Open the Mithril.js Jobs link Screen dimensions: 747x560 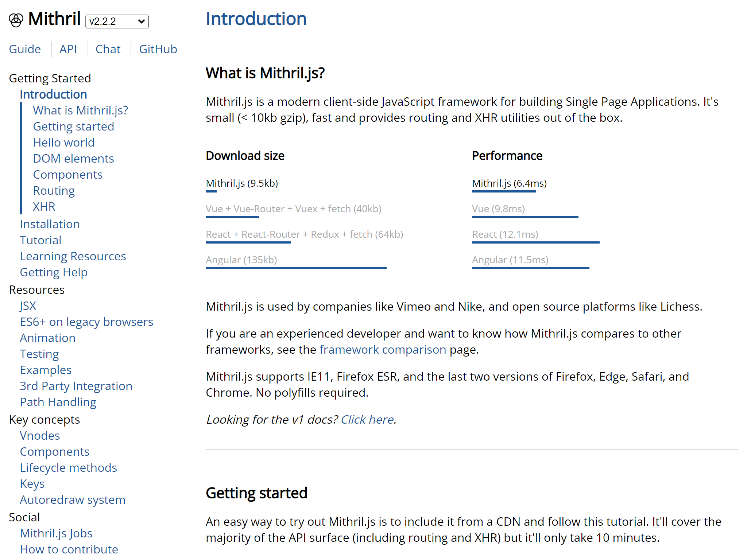(56, 533)
